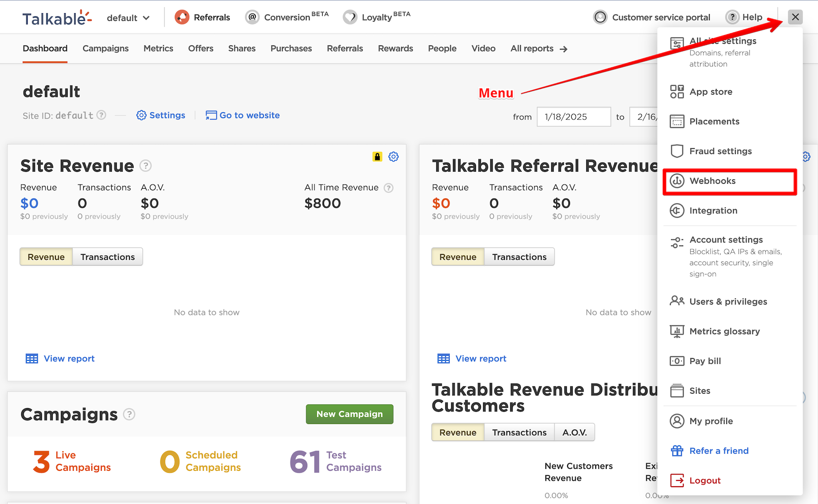Click the Talkable logo
The width and height of the screenshot is (818, 504).
click(x=57, y=18)
